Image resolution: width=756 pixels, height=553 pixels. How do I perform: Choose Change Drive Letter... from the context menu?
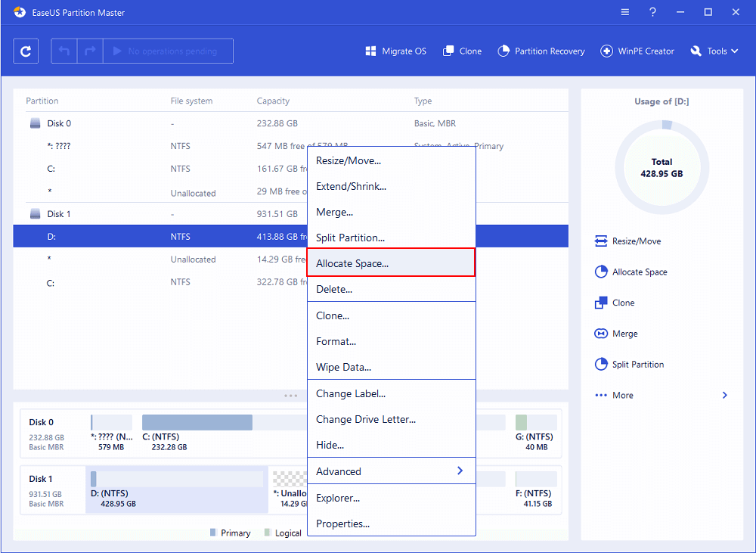click(392, 419)
